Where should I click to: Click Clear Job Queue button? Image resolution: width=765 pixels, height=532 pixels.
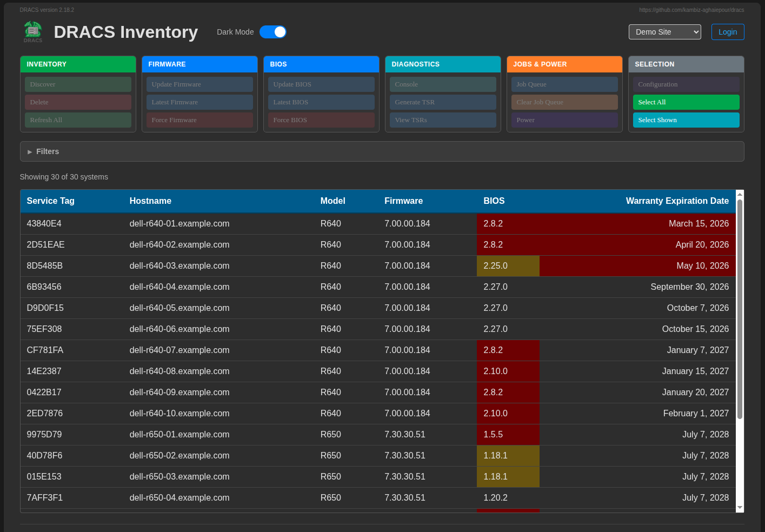(564, 102)
